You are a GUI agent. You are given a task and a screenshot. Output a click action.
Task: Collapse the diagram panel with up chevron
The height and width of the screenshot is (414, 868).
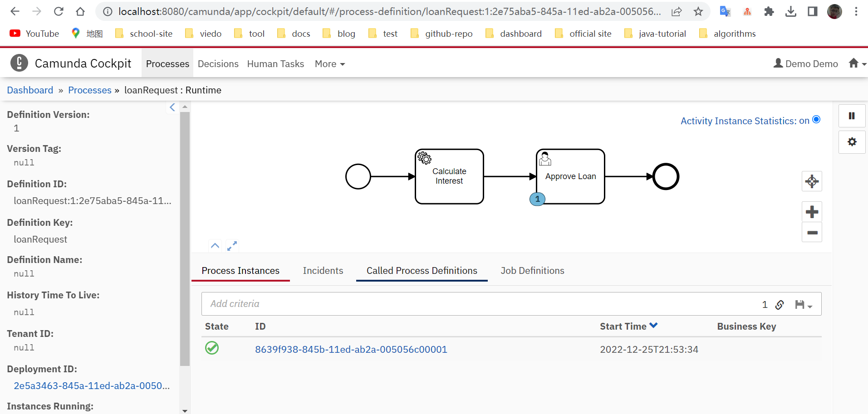point(215,246)
